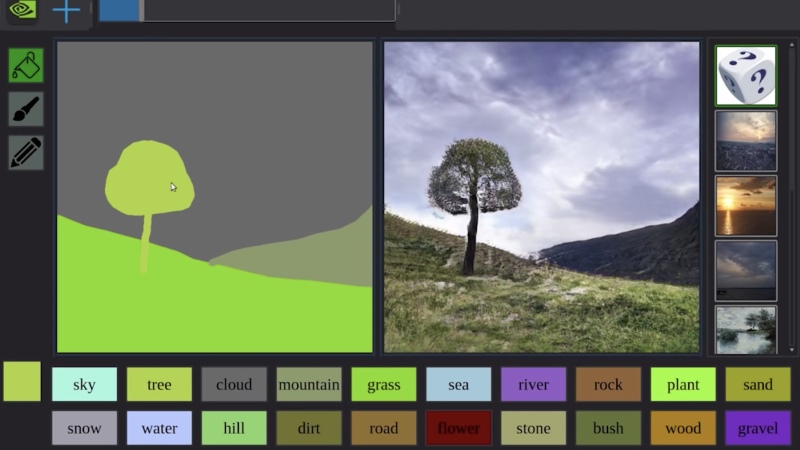Pick the gravel label color

(758, 428)
